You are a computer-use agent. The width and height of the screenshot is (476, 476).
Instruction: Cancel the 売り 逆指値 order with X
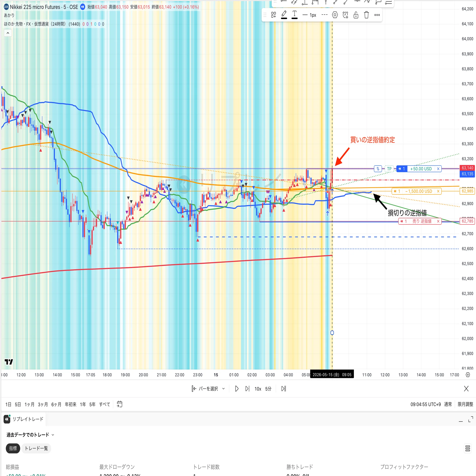tap(438, 221)
